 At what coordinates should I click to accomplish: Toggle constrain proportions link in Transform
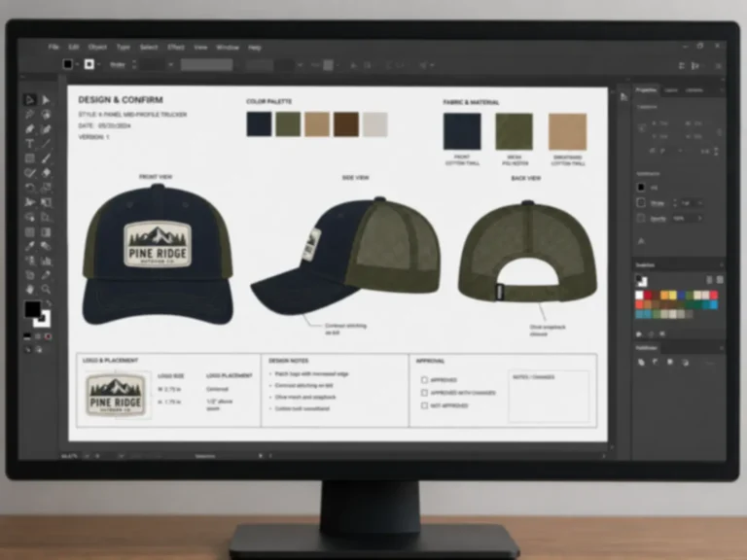719,132
